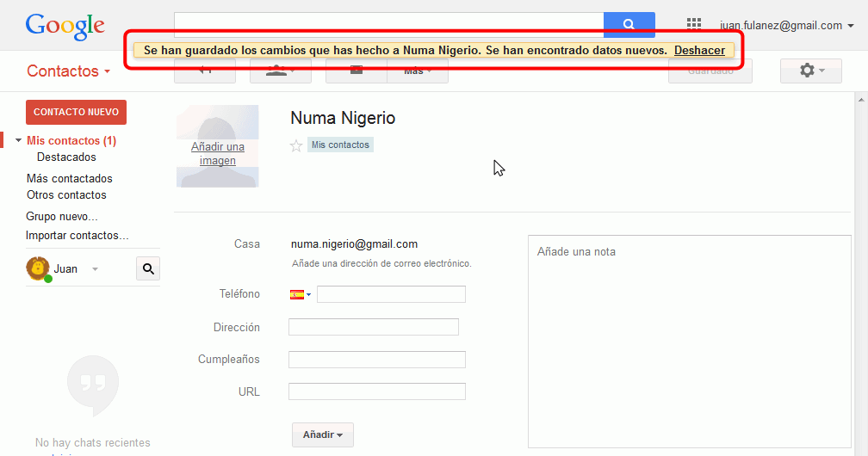This screenshot has height=456, width=868.
Task: Focus the Teléfono input field
Action: [x=391, y=294]
